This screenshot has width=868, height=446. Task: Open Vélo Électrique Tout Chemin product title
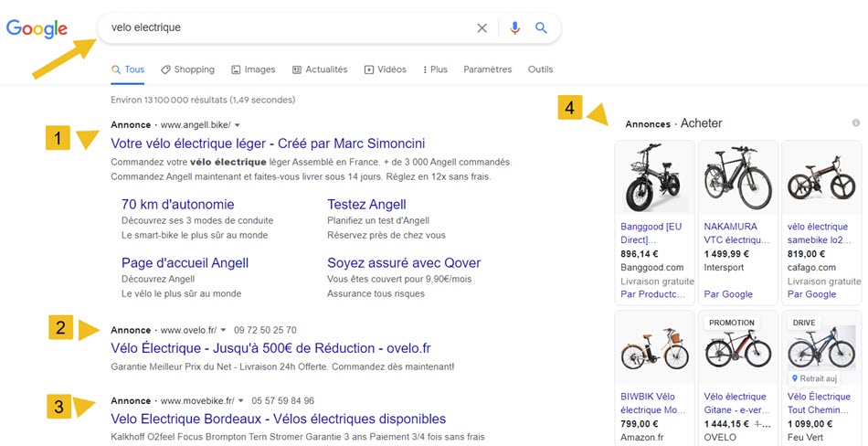pos(819,403)
